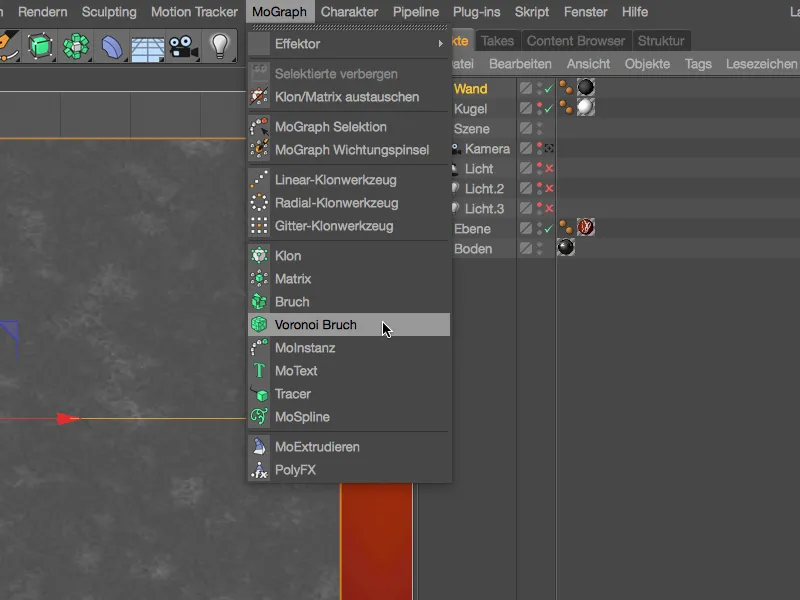Click the Gitter-Klonwerkzeug icon
The height and width of the screenshot is (600, 800).
259,226
